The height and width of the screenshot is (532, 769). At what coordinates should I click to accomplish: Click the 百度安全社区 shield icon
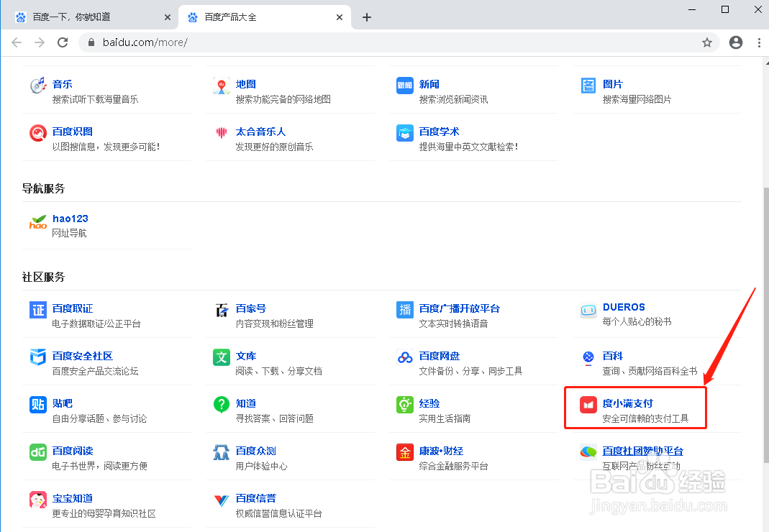tap(37, 357)
